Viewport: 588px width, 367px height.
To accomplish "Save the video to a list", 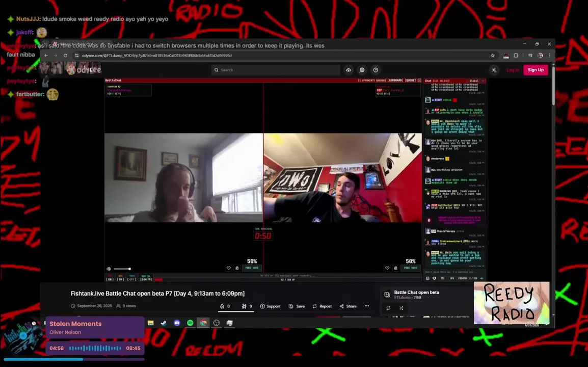I will [x=297, y=306].
